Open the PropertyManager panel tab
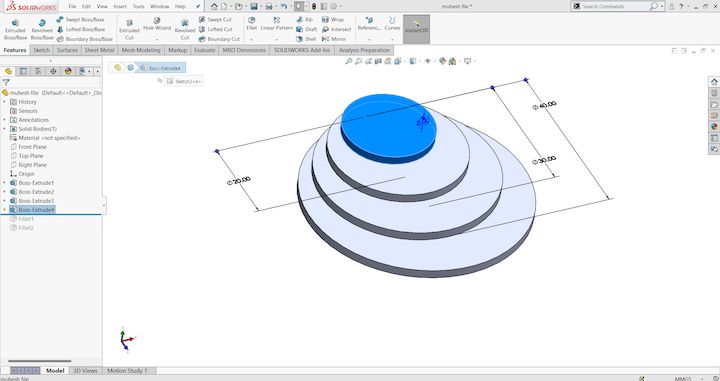The image size is (720, 381). 23,71
